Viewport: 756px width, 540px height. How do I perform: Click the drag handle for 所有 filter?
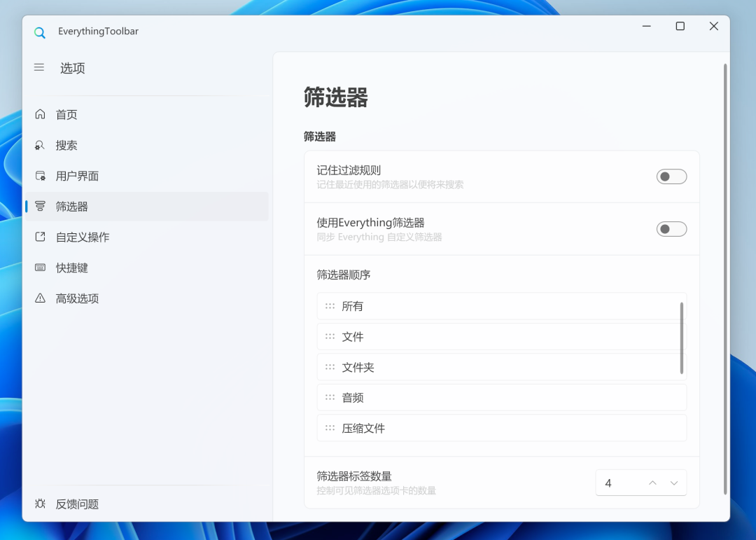click(330, 306)
